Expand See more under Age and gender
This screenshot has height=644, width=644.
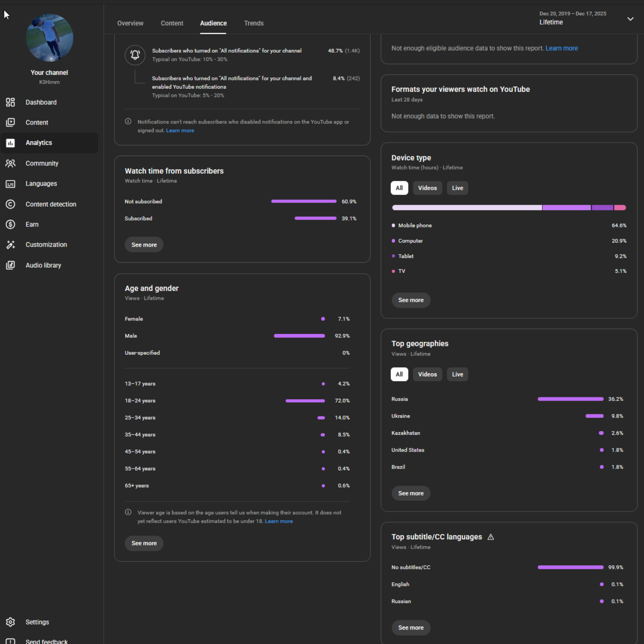click(144, 543)
